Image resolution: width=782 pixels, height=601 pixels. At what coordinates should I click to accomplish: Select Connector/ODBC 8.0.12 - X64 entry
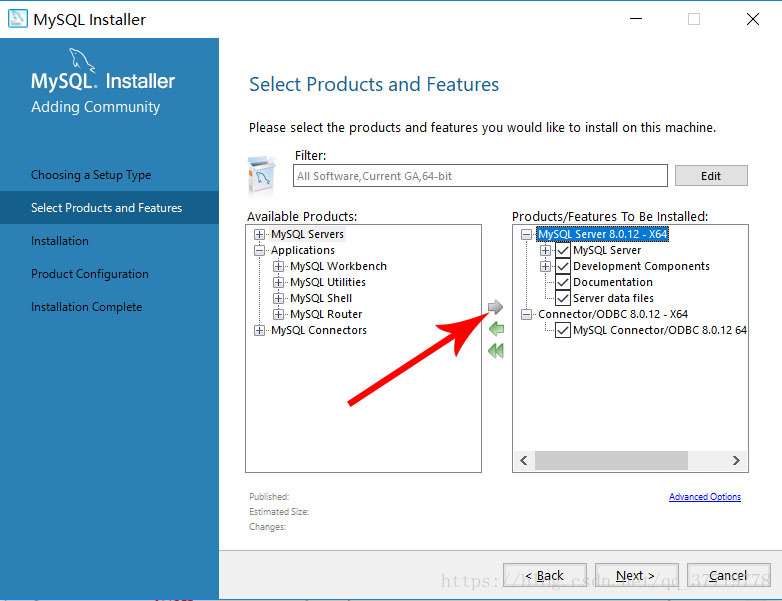click(x=613, y=314)
